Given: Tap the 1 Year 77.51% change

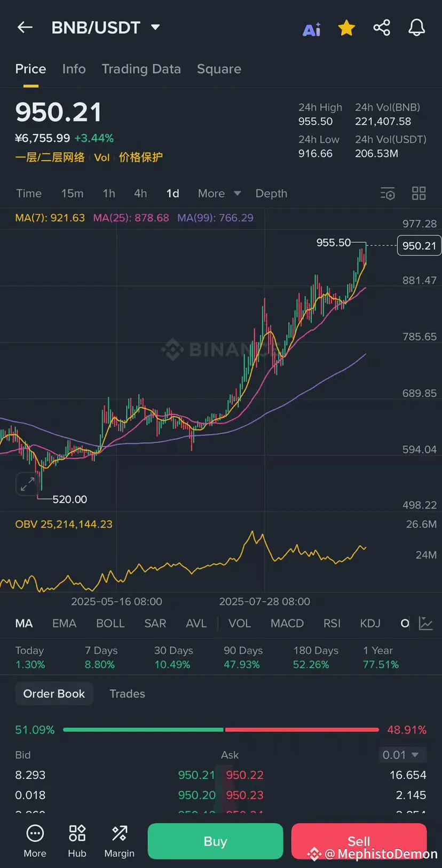Looking at the screenshot, I should 381,657.
